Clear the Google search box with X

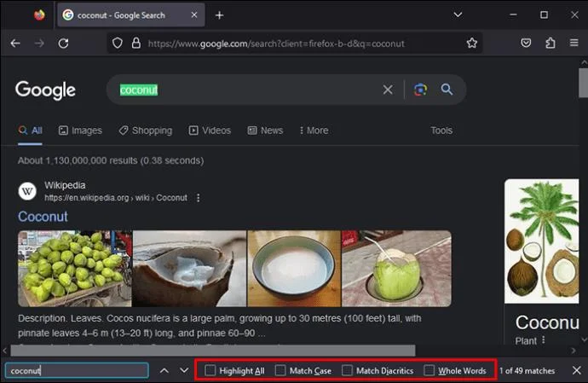click(x=388, y=90)
